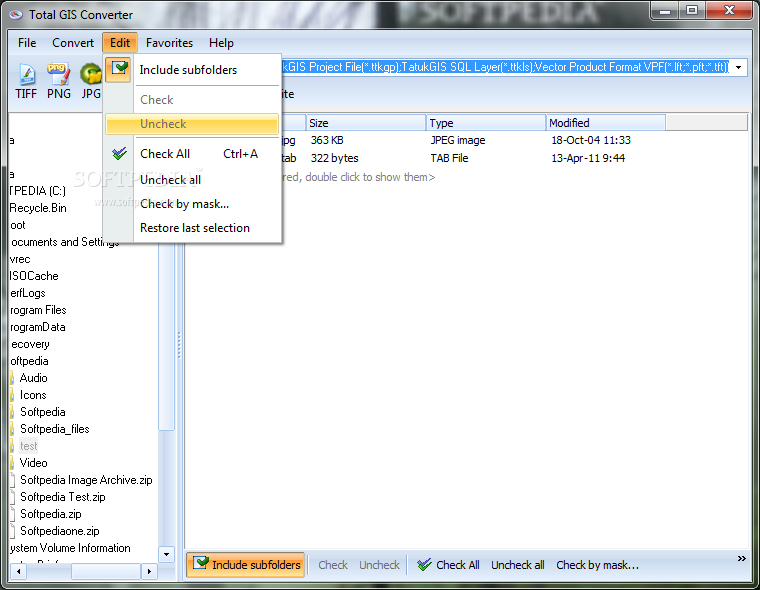Select System Volume Information in tree
Viewport: 760px width, 590px height.
point(70,548)
